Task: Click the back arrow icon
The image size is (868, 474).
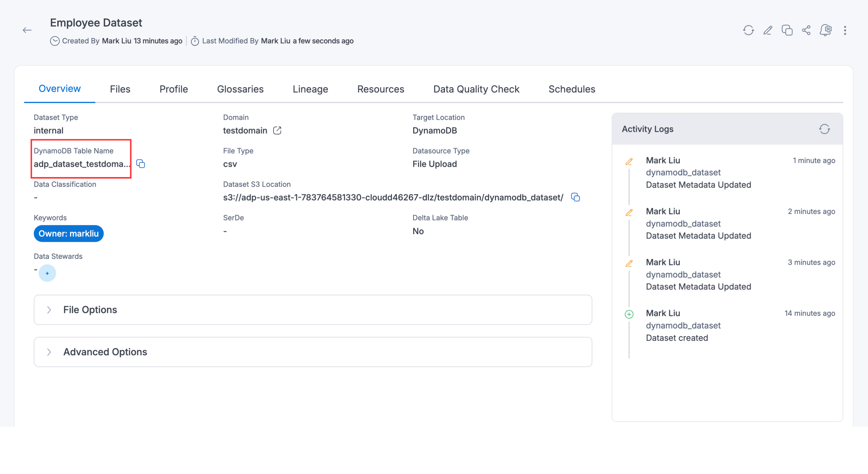Action: tap(27, 30)
